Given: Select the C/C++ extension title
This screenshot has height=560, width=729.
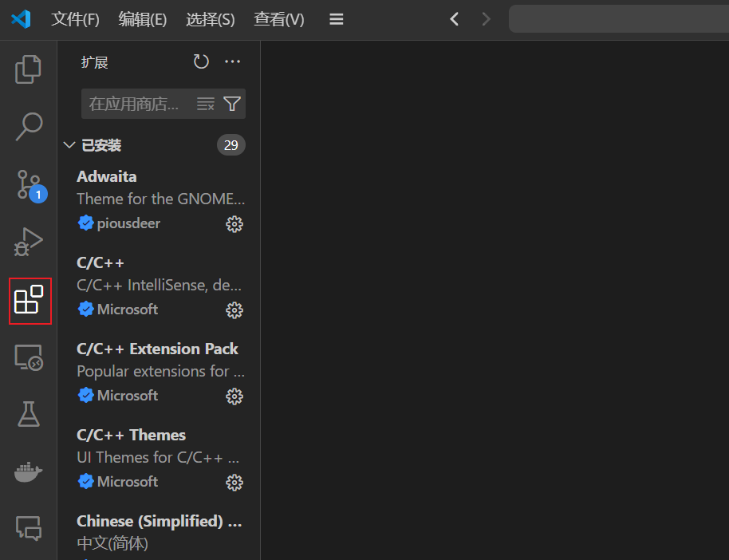Looking at the screenshot, I should (100, 262).
